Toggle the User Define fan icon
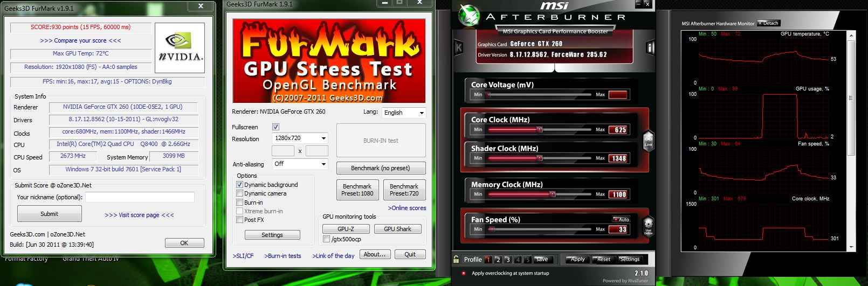 click(x=648, y=226)
